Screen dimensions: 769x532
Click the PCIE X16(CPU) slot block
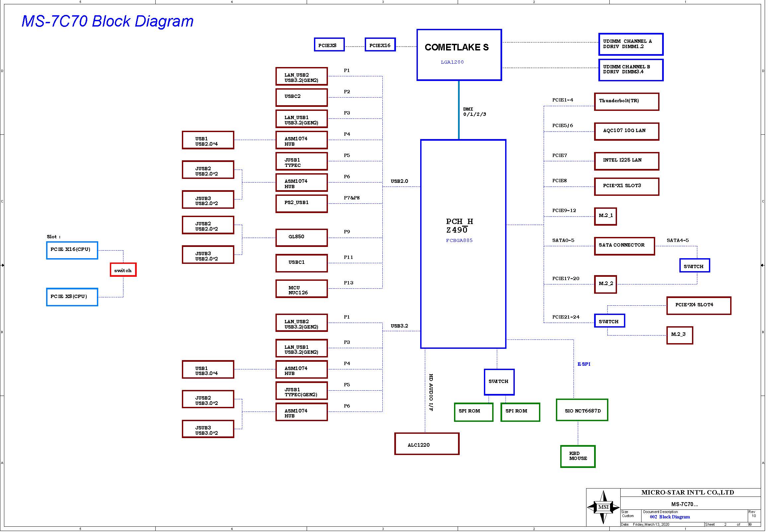pyautogui.click(x=72, y=250)
